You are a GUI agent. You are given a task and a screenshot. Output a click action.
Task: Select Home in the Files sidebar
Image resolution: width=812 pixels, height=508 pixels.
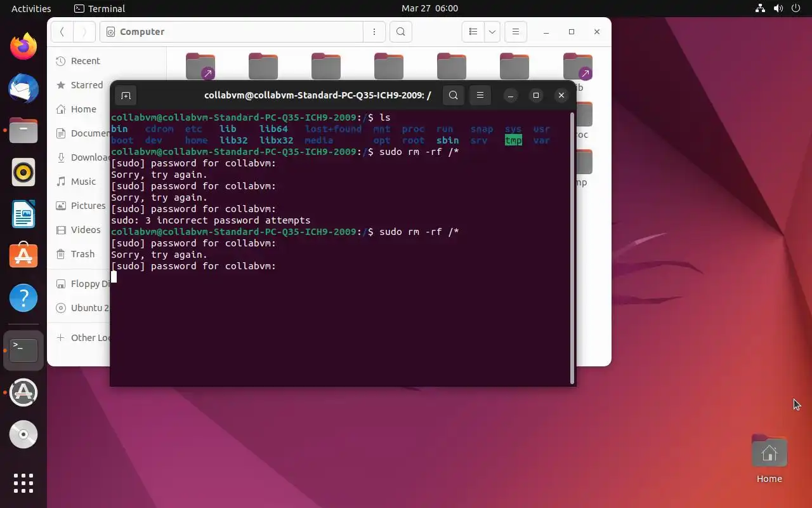pos(79,109)
